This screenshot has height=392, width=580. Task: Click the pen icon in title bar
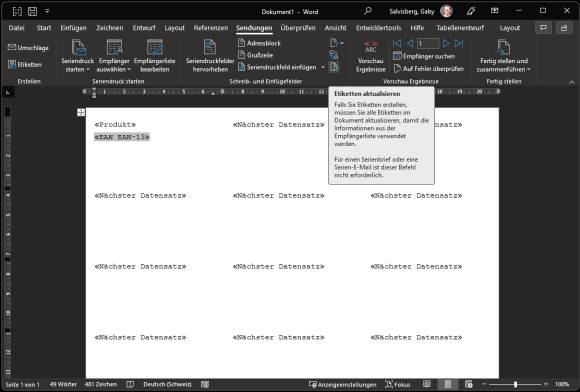coord(471,11)
